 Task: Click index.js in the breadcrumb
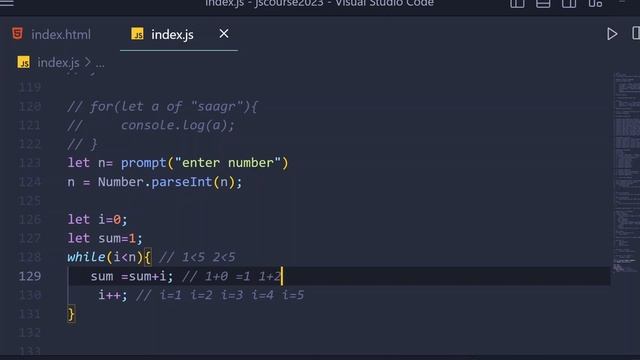(58, 62)
